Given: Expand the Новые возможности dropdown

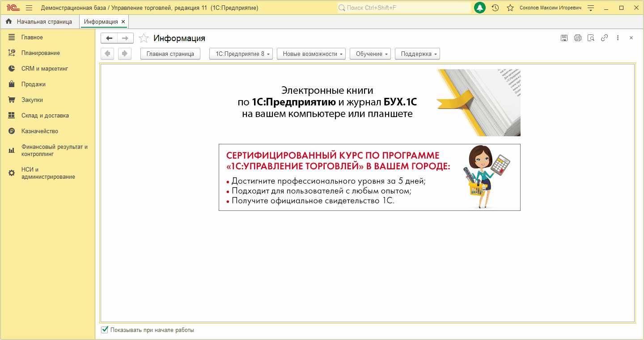Looking at the screenshot, I should tap(312, 54).
